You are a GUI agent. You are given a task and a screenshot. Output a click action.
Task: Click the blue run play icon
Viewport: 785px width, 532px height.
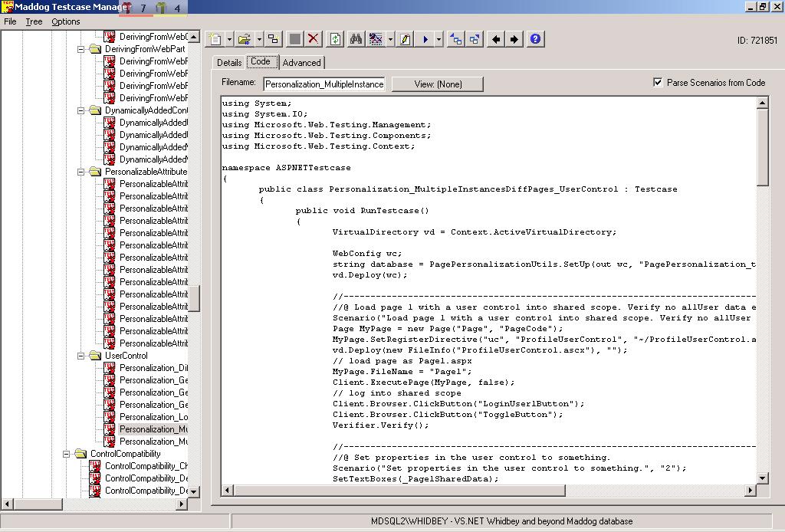425,39
